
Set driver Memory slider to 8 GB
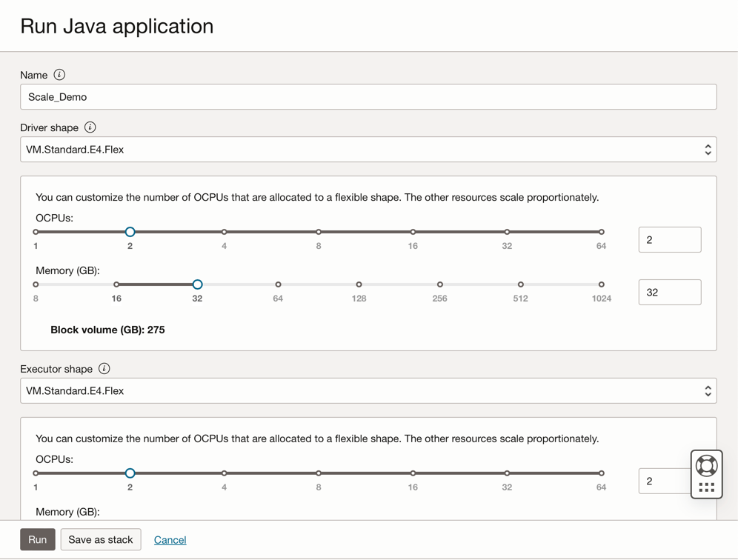pyautogui.click(x=36, y=284)
